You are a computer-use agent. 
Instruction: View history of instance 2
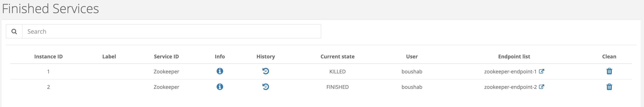(x=265, y=86)
